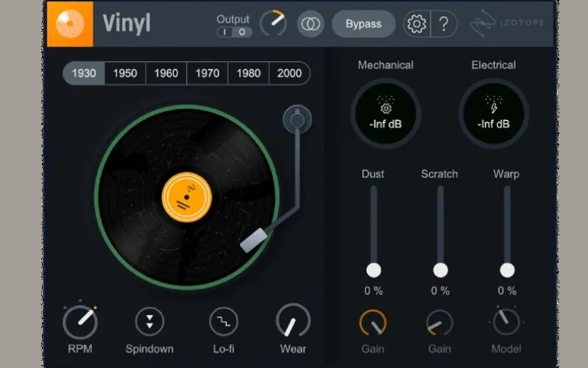This screenshot has height=368, width=588.
Task: Select the 2000 era
Action: 289,73
